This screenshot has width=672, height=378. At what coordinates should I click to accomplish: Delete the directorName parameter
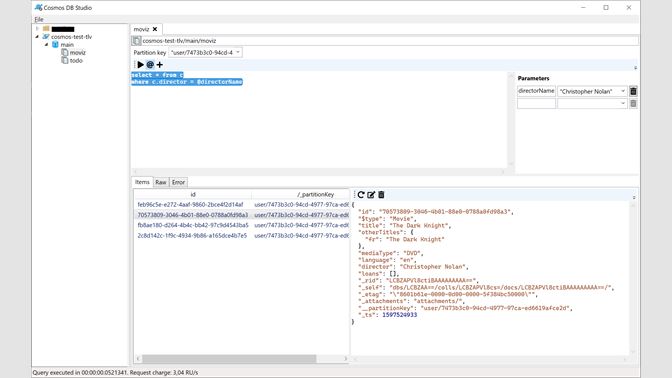(x=633, y=91)
